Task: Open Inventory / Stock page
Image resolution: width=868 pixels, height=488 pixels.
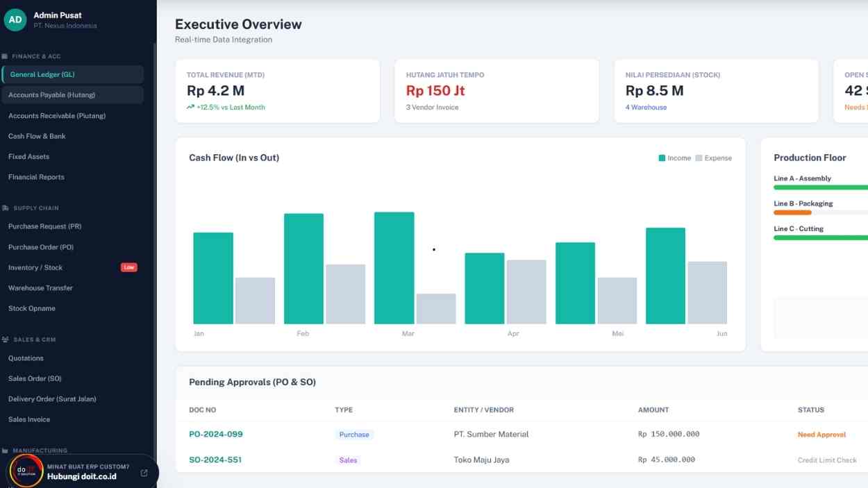Action: tap(35, 267)
